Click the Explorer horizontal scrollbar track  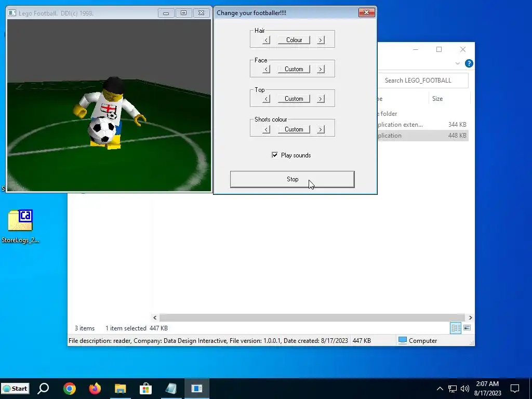312,317
